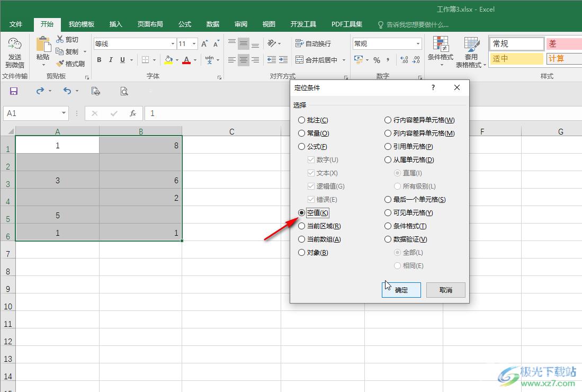Image resolution: width=582 pixels, height=392 pixels.
Task: Click the text orientation icon
Action: [272, 43]
